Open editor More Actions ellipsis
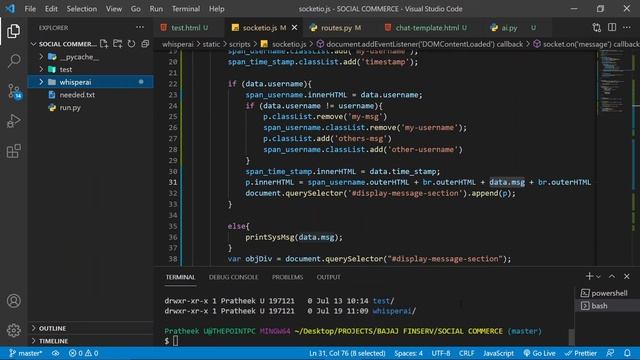640x360 pixels. coord(627,27)
